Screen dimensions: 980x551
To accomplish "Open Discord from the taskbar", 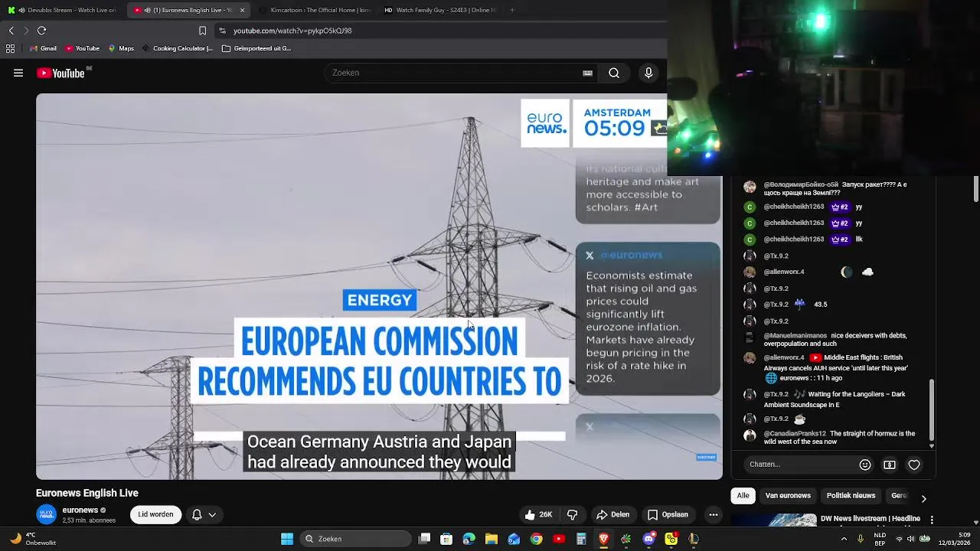I will pos(648,539).
